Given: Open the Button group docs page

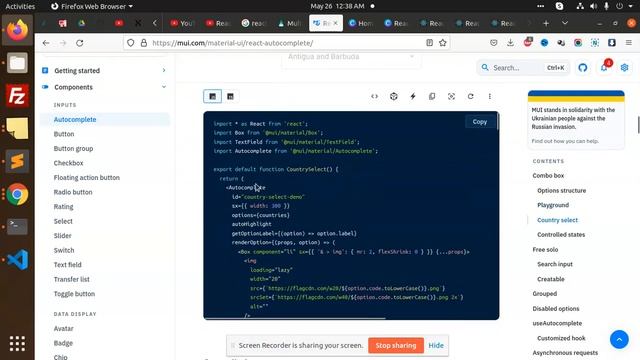Looking at the screenshot, I should pyautogui.click(x=73, y=149).
